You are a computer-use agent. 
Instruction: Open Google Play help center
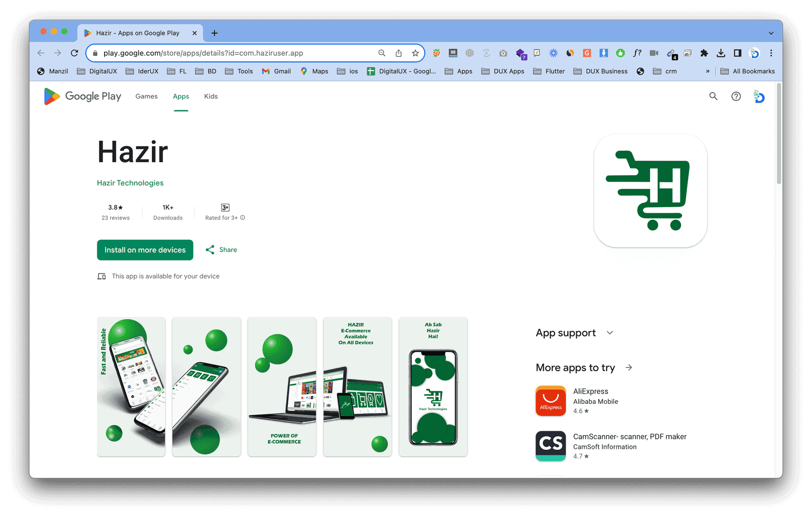click(736, 96)
